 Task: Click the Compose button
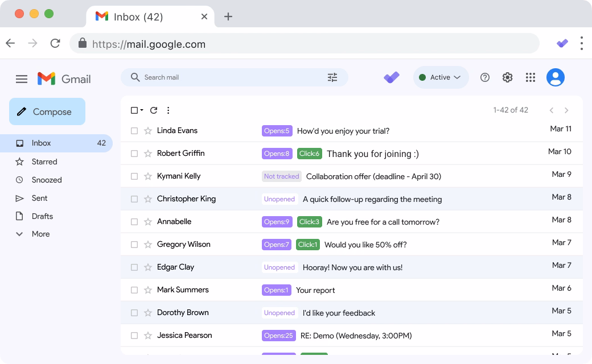coord(47,111)
